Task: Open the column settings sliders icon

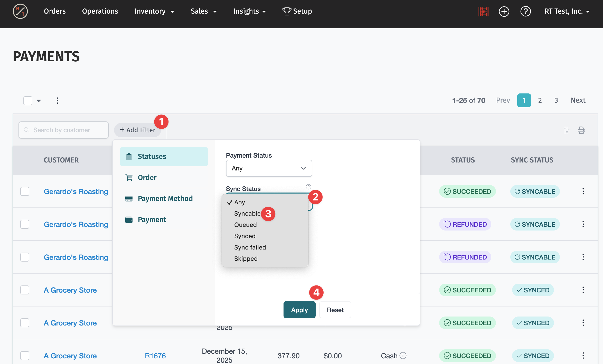Action: 567,130
